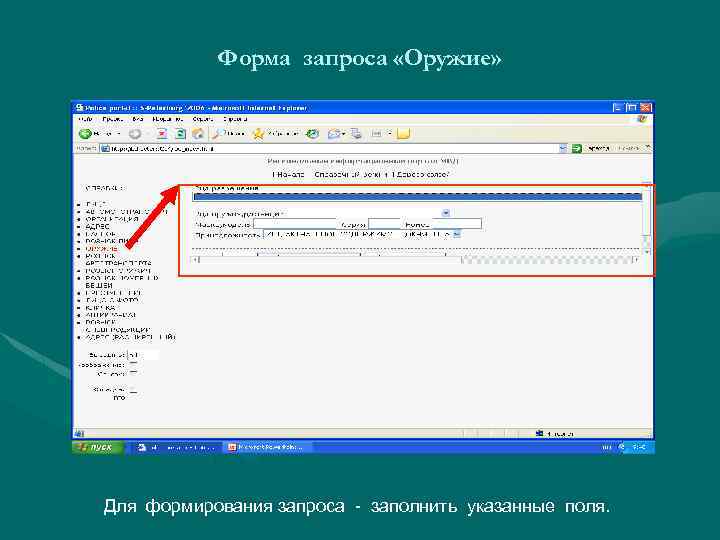
Task: Open the ОРГАНИЗАЦИЯ sidebar link
Action: point(112,219)
